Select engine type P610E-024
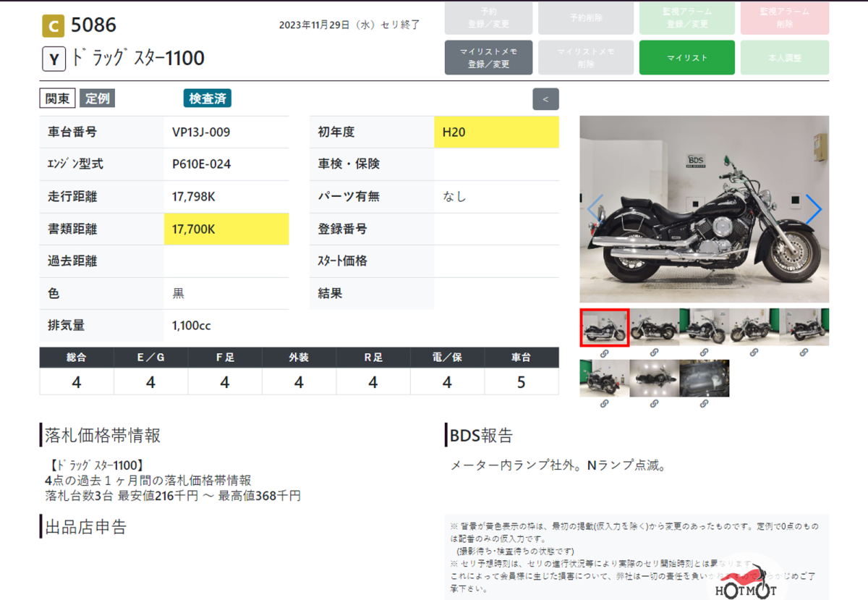 coord(202,164)
